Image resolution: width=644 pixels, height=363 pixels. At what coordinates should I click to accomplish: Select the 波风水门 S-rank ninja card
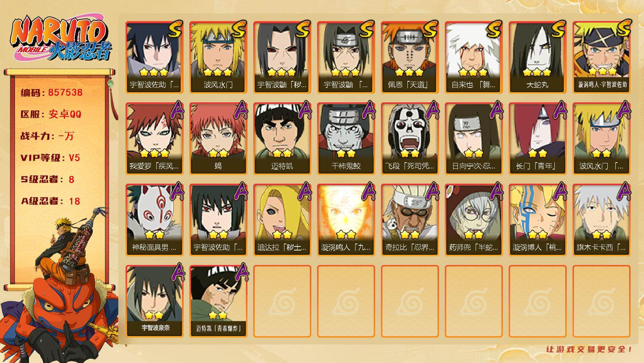(218, 57)
